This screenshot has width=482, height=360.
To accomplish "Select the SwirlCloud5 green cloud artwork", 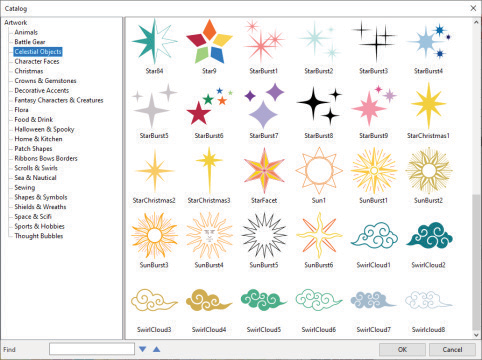I will [x=263, y=300].
